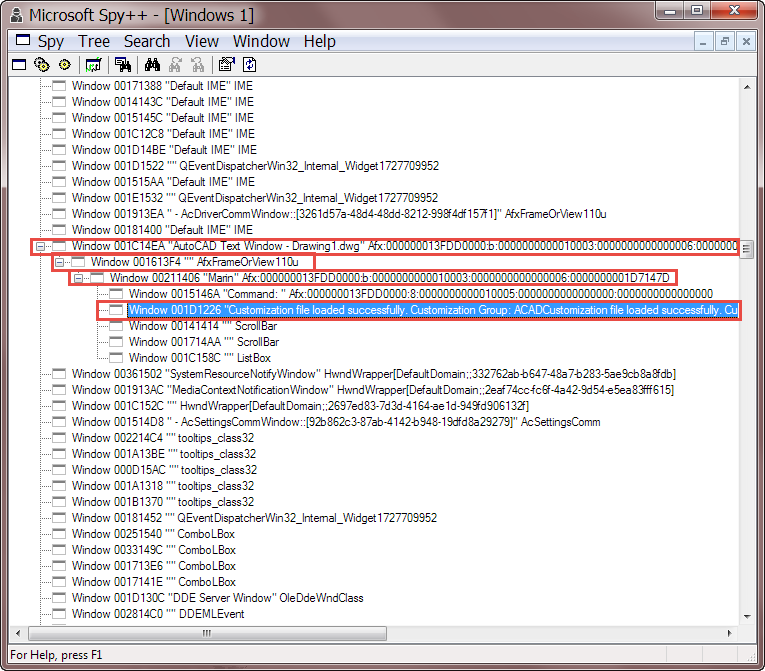Click the Log Messages toolbar icon
The height and width of the screenshot is (671, 765).
93,64
